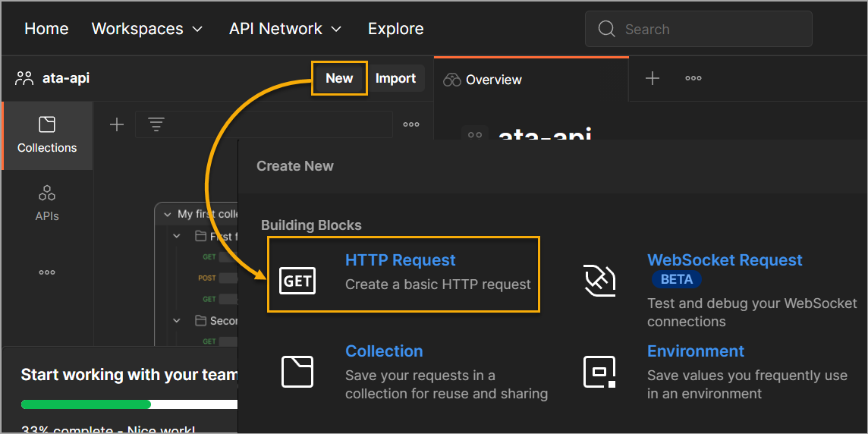Create new collection with plus icon

click(117, 124)
